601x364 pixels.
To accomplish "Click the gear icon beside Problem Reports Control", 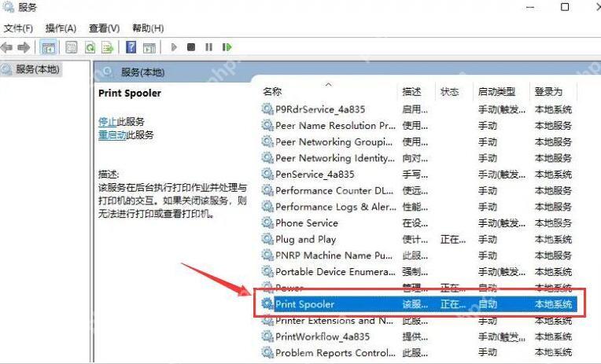I will 267,352.
